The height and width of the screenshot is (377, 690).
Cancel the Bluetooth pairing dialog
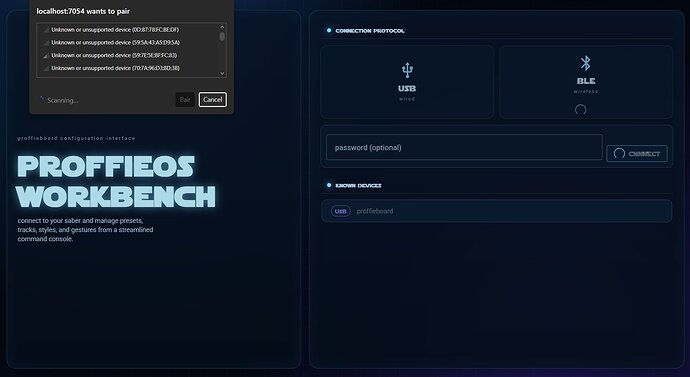tap(213, 99)
